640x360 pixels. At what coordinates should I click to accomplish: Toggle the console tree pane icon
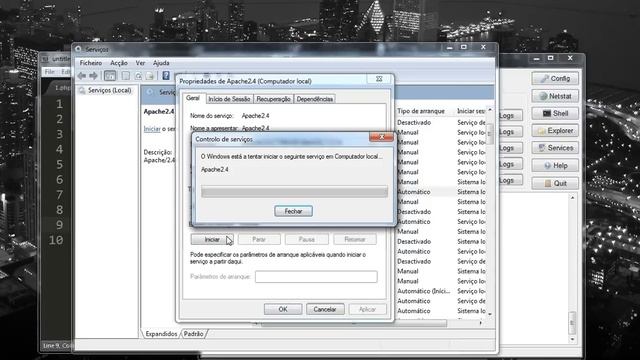pyautogui.click(x=110, y=76)
